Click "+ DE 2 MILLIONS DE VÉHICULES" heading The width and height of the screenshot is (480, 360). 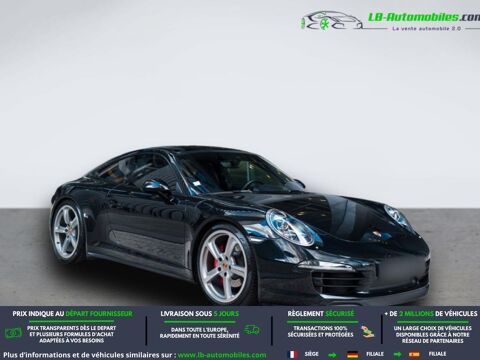(431, 314)
